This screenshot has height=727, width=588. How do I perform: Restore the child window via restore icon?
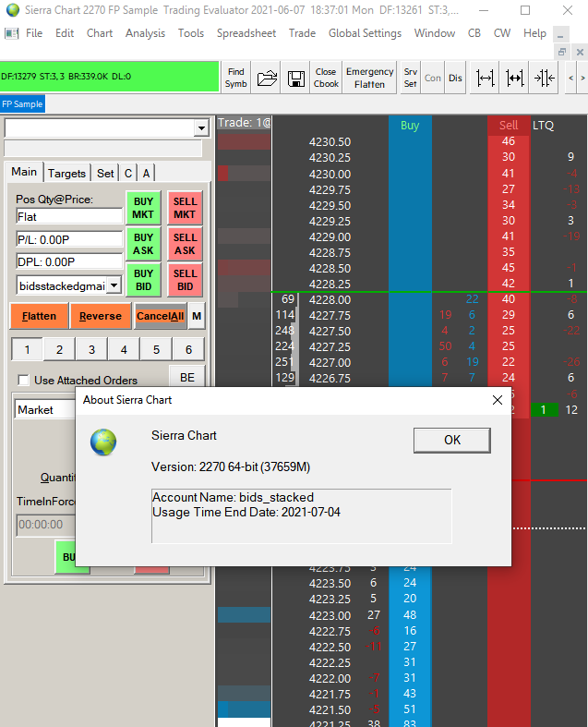coord(561,52)
